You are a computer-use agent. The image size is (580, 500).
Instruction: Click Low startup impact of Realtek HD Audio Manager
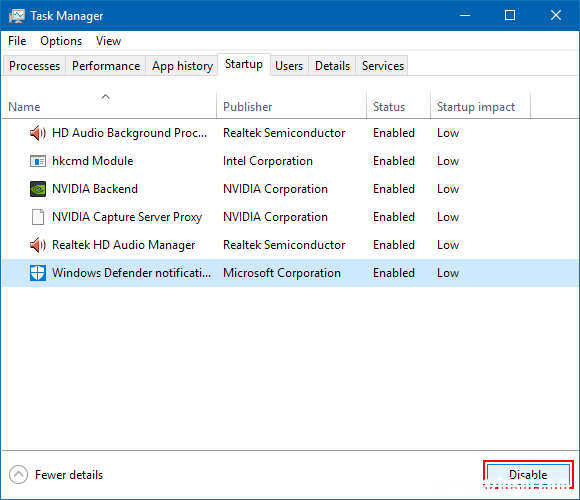(448, 245)
